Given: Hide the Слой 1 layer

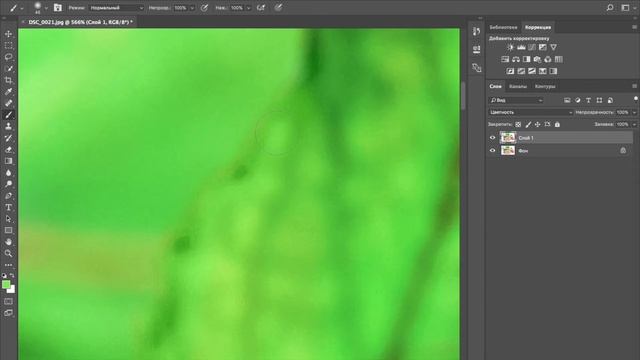Looking at the screenshot, I should click(x=492, y=138).
